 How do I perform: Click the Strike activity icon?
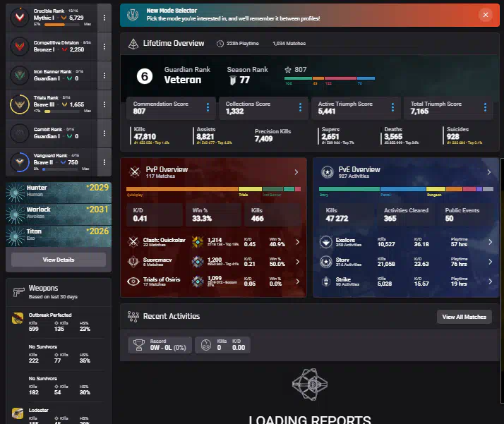[x=326, y=281]
